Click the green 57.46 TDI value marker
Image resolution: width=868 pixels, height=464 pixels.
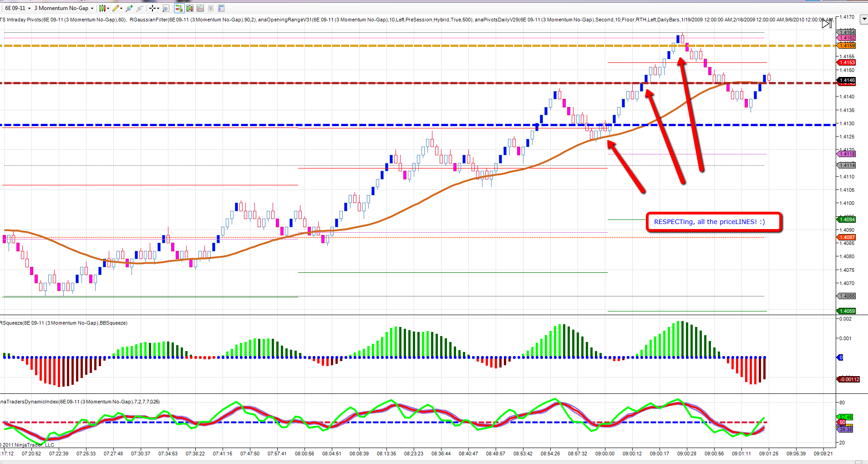click(x=845, y=417)
